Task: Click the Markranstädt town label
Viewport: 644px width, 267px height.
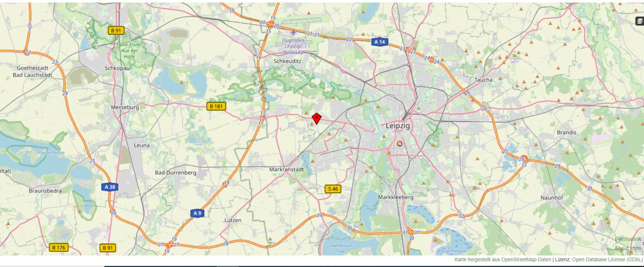Action: click(287, 169)
